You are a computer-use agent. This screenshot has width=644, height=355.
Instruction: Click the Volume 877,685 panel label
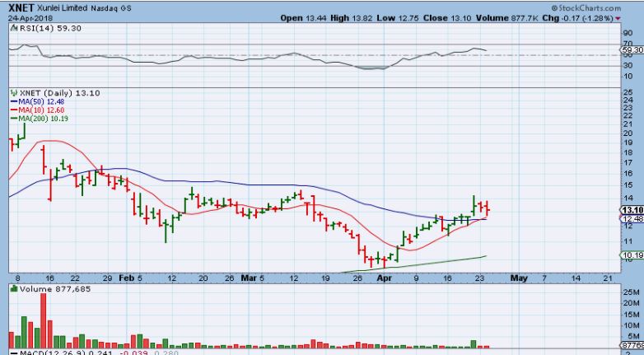[55, 289]
